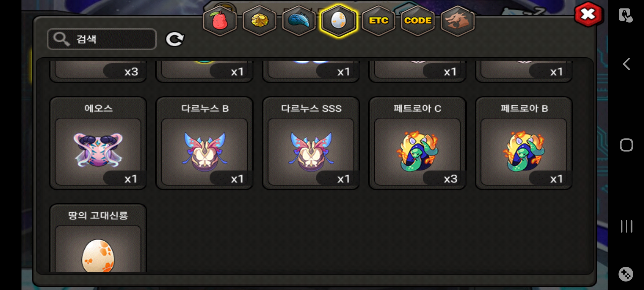Select the egg category tab

coord(339,21)
